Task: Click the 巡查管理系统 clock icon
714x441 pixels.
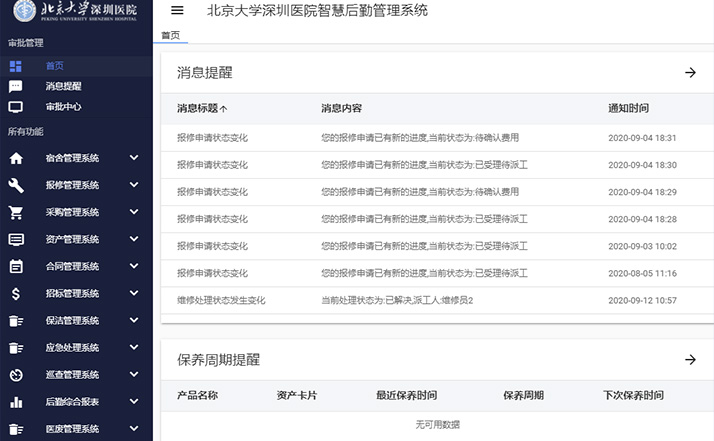Action: point(16,375)
